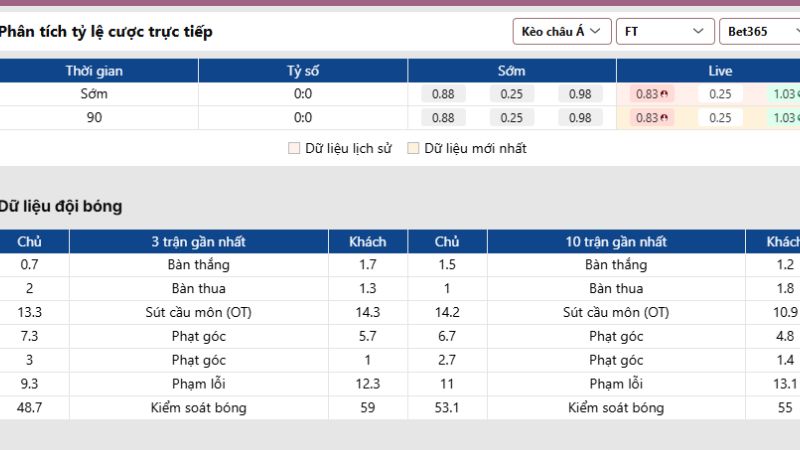Viewport: 800px width, 450px height.
Task: Expand the FT period dropdown
Action: pyautogui.click(x=665, y=32)
